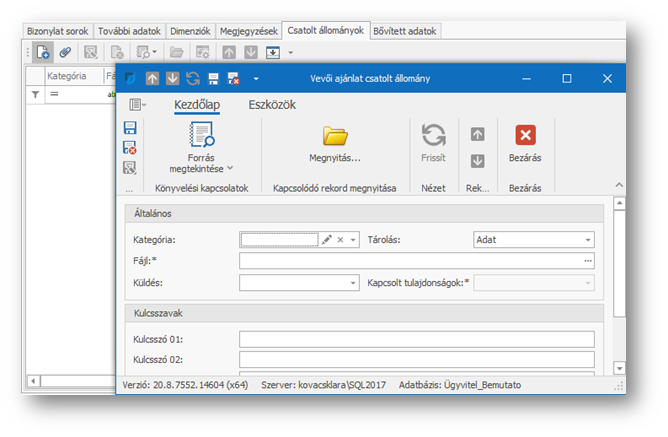Click the Frissít refresh icon in ribbon
Screen dimensions: 668x437
(433, 136)
